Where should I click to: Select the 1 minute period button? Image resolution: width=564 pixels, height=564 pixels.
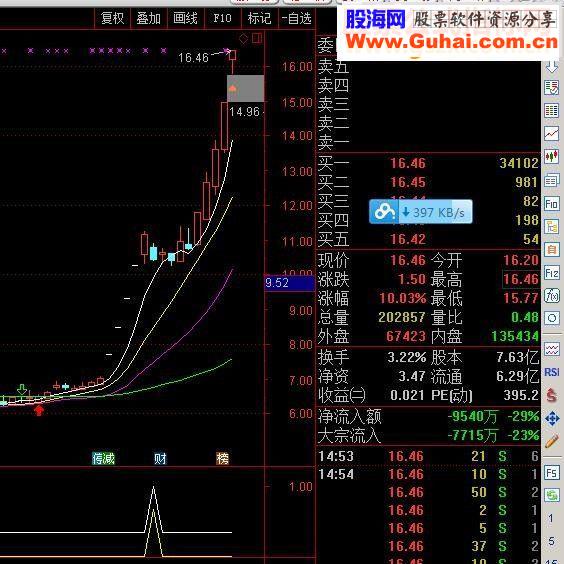click(x=551, y=518)
